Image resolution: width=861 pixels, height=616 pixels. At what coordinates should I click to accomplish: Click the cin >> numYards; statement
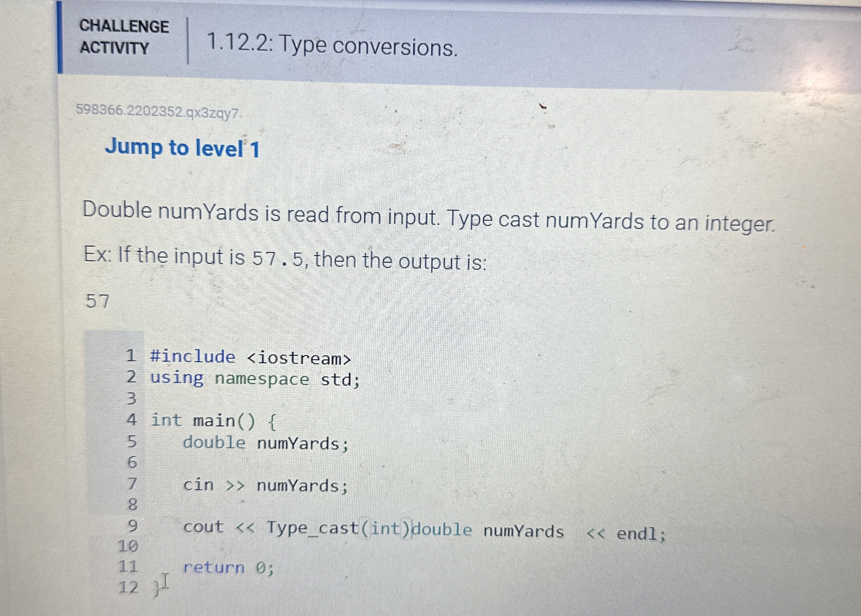263,486
